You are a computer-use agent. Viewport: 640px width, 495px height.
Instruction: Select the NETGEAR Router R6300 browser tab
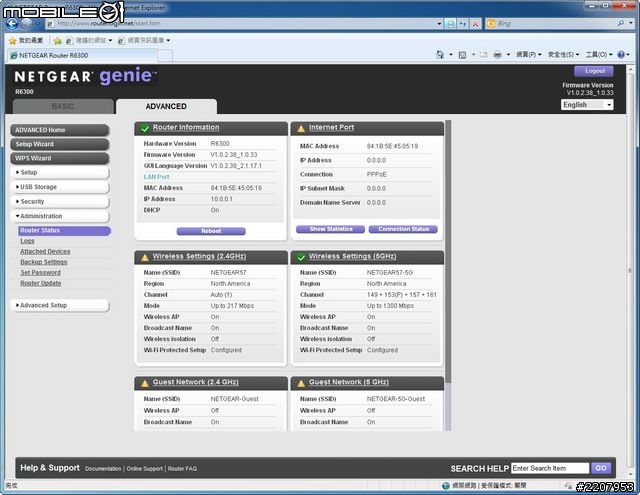tap(82, 55)
